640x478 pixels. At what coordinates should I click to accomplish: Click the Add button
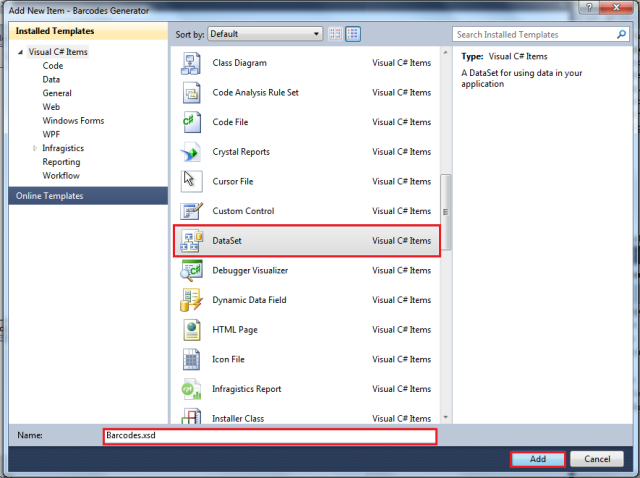tap(538, 459)
